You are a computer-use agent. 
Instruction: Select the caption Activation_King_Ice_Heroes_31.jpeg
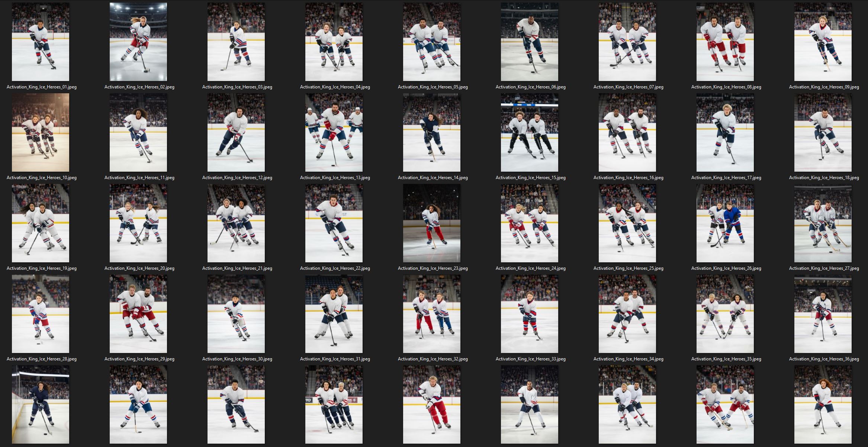click(335, 359)
